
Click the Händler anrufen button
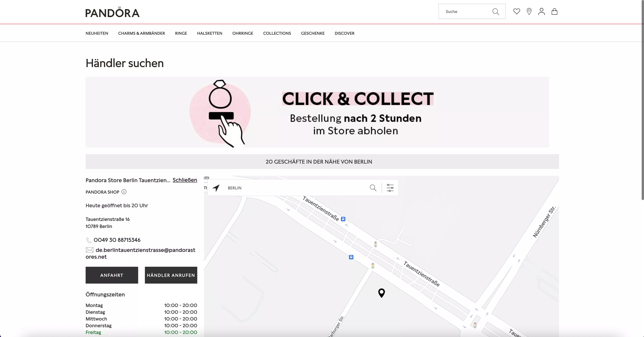click(x=171, y=275)
